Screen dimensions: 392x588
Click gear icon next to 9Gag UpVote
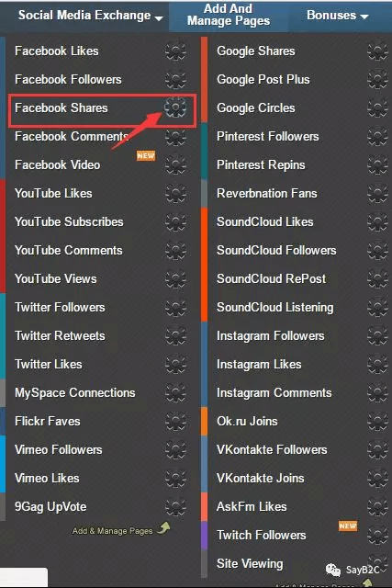[175, 506]
